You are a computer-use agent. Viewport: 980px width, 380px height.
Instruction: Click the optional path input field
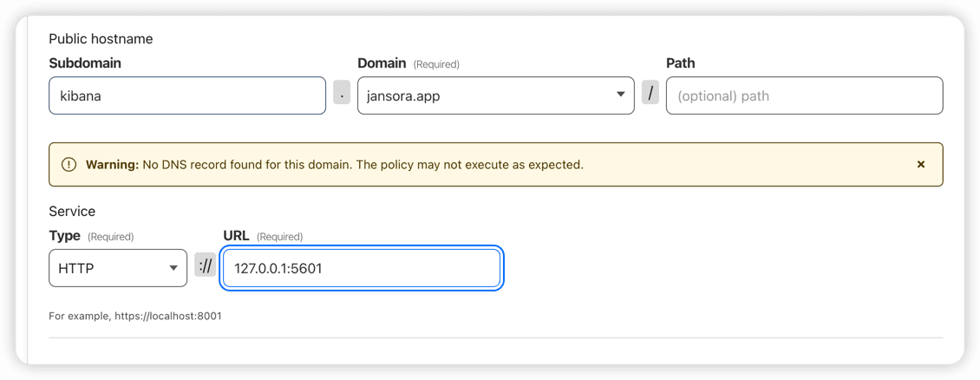point(804,95)
